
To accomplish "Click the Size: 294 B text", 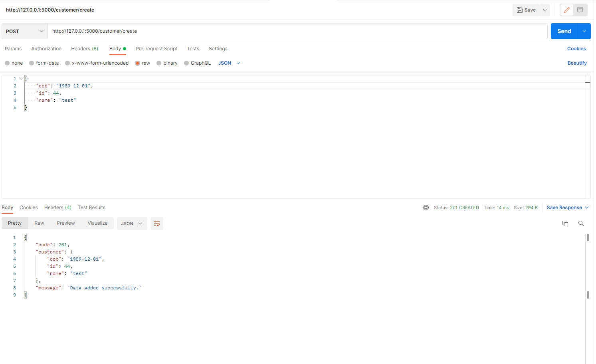I will pos(526,208).
